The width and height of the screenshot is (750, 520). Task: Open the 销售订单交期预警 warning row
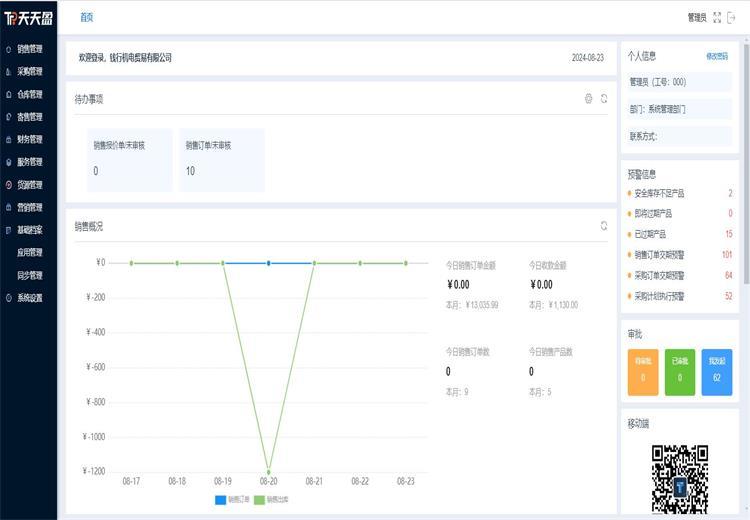click(x=680, y=255)
